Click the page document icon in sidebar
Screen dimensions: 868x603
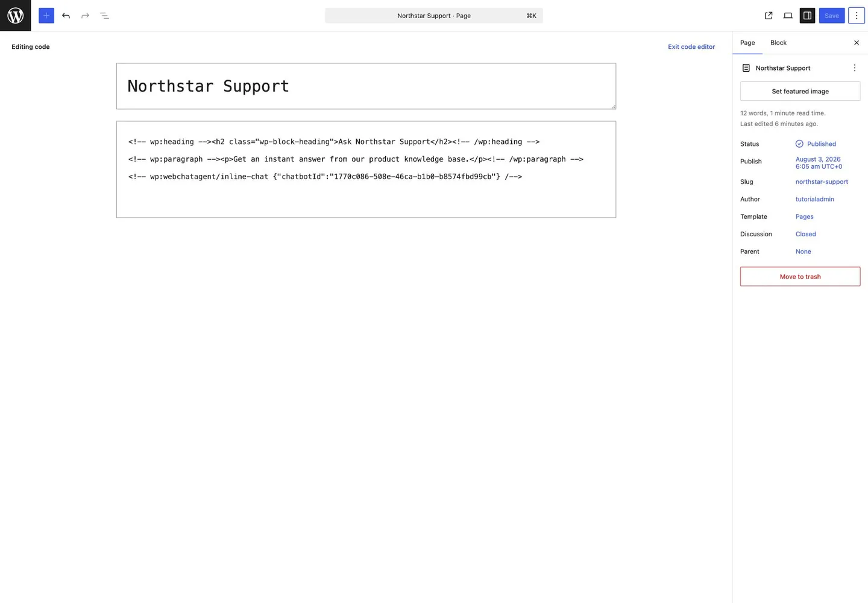pyautogui.click(x=746, y=68)
